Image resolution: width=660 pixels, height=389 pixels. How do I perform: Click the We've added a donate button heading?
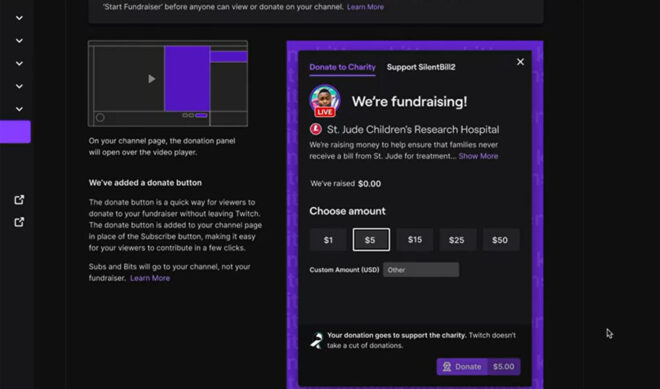click(145, 183)
